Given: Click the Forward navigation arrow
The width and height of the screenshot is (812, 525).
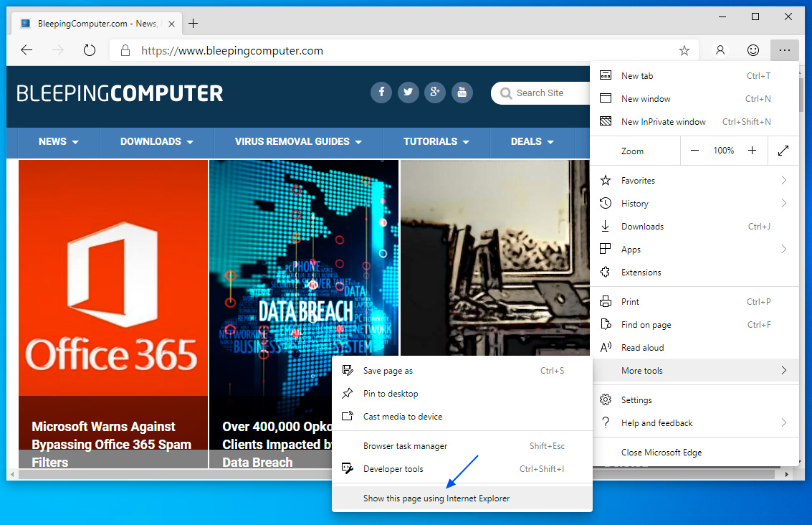Looking at the screenshot, I should tap(58, 50).
